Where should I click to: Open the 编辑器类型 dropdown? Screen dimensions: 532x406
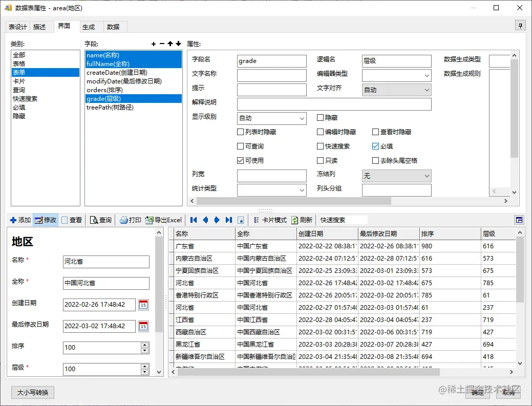(397, 76)
